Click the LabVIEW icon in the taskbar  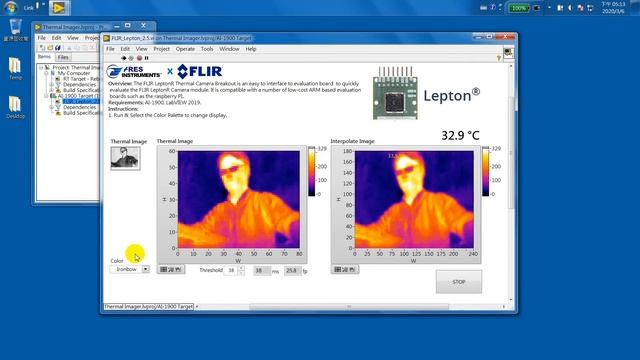tap(59, 8)
